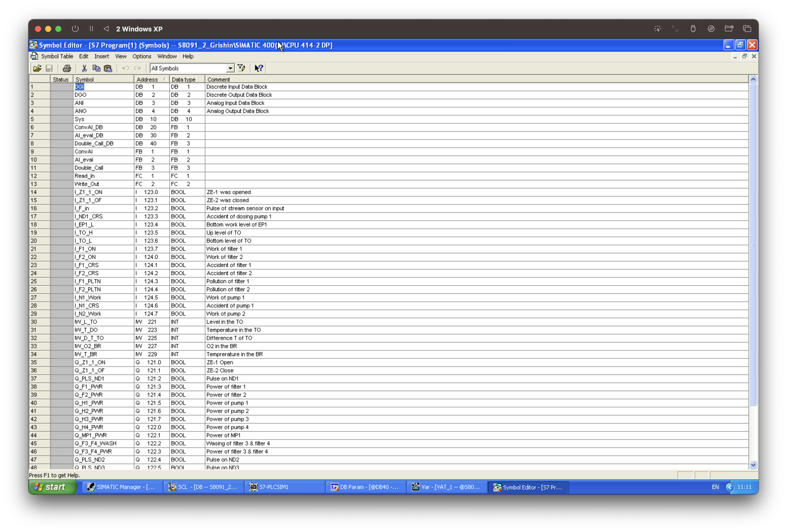The image size is (787, 532).
Task: Click the shared folder icon in VM title bar
Action: tap(729, 29)
